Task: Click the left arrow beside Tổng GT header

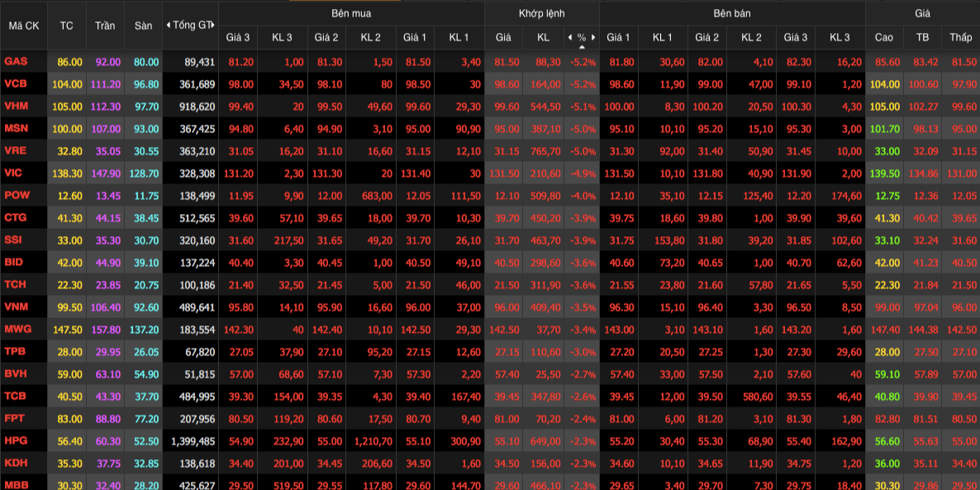Action: [x=169, y=26]
